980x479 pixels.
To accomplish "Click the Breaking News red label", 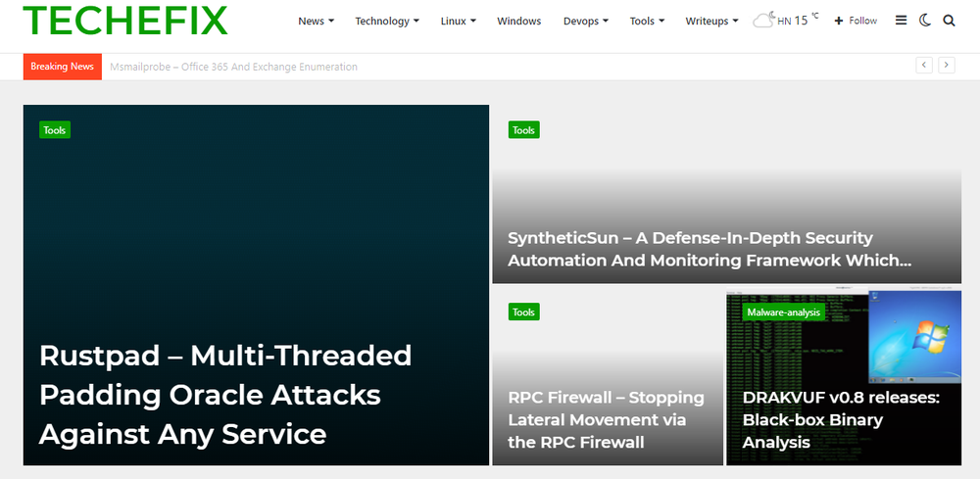I will pos(62,67).
